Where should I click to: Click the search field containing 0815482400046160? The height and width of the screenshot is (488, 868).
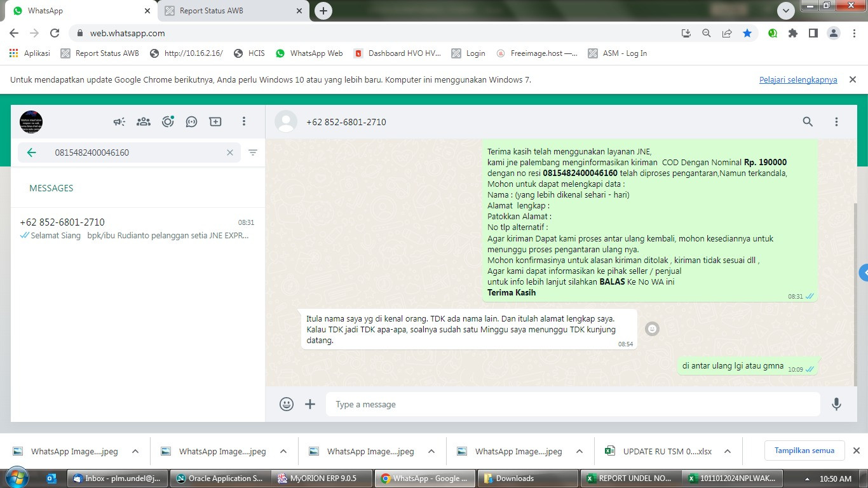pos(130,152)
